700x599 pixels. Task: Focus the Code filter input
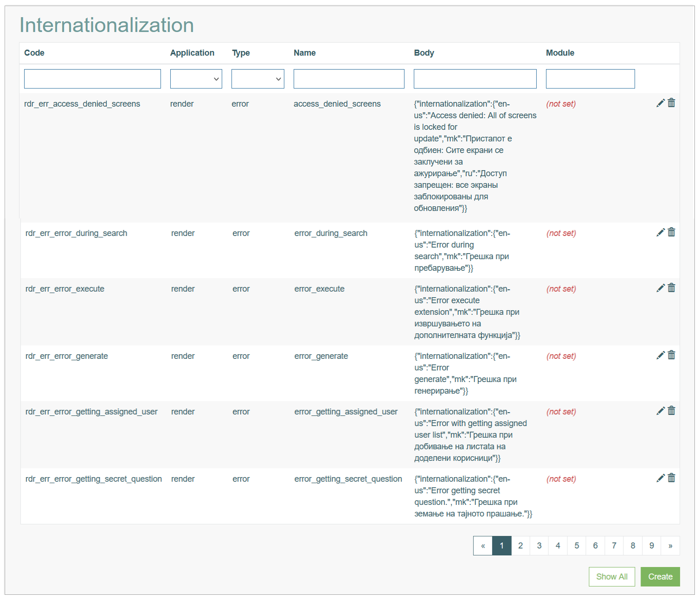(92, 79)
